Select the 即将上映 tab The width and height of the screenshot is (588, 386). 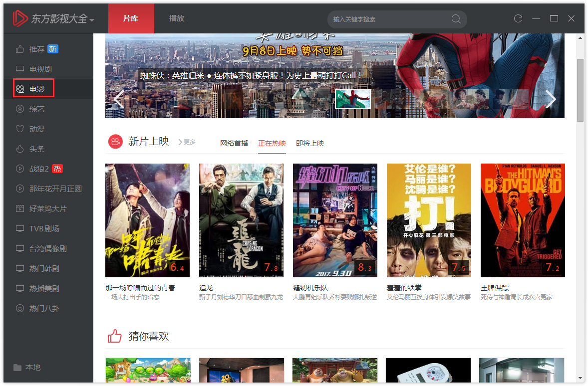tap(310, 143)
